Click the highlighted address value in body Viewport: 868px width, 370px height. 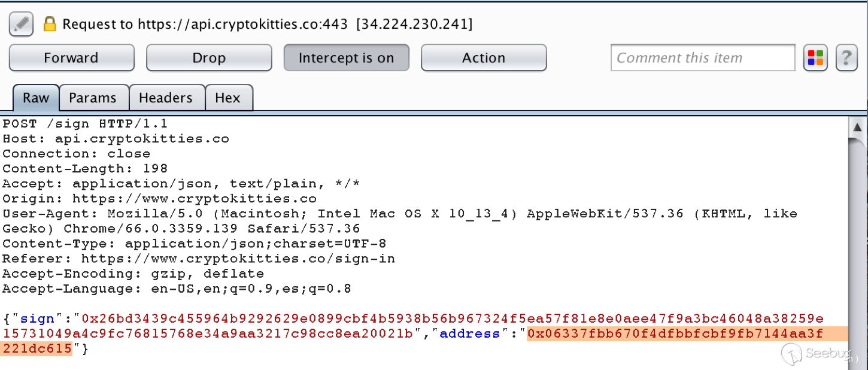(x=675, y=333)
